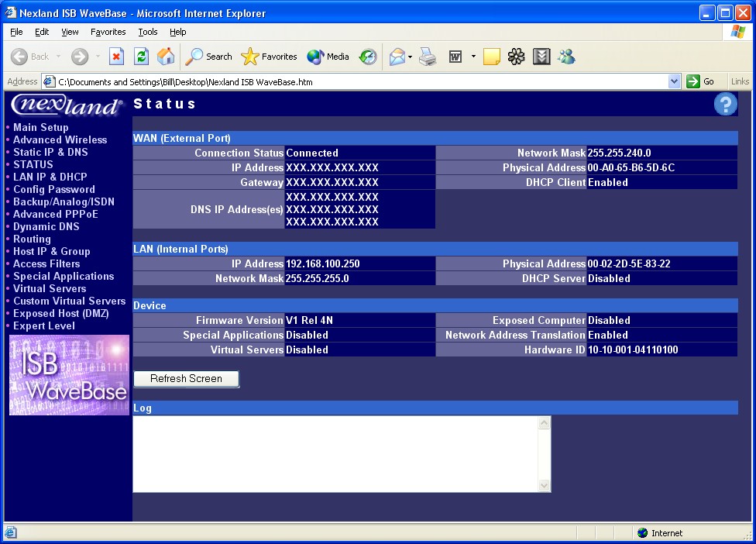Open the Host IP & Group link
This screenshot has width=756, height=544.
tap(52, 252)
